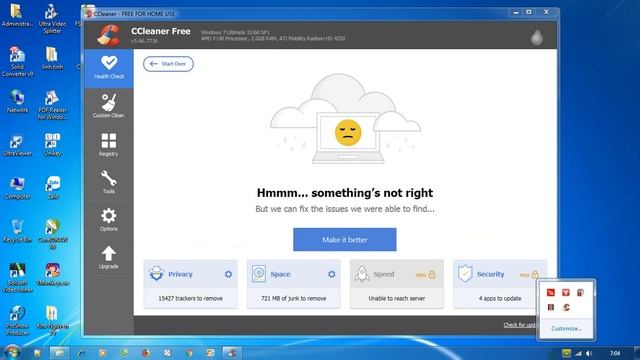Click the 'Check for updates' link
Screen dimensions: 640x360
click(x=519, y=325)
